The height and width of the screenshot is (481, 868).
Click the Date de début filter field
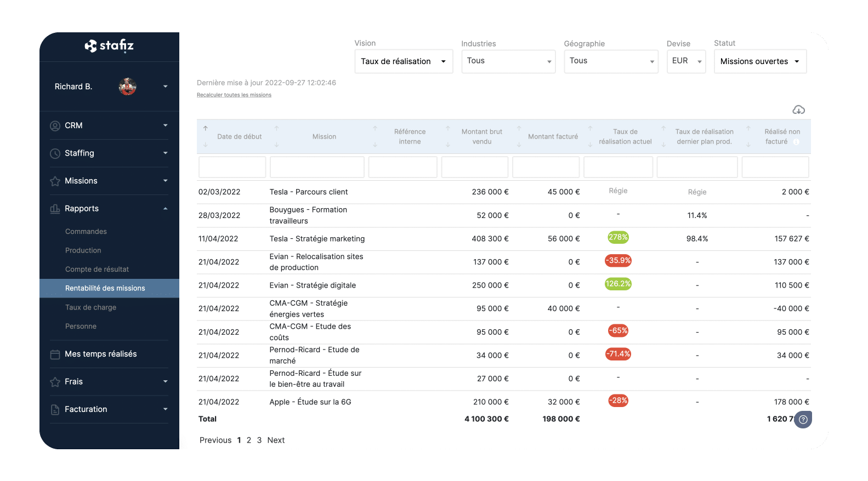click(x=232, y=167)
